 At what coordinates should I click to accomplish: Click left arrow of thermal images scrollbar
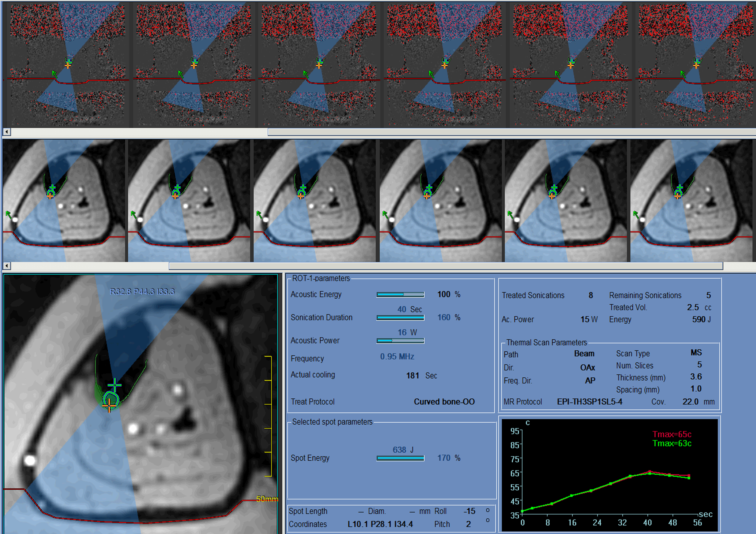click(7, 132)
